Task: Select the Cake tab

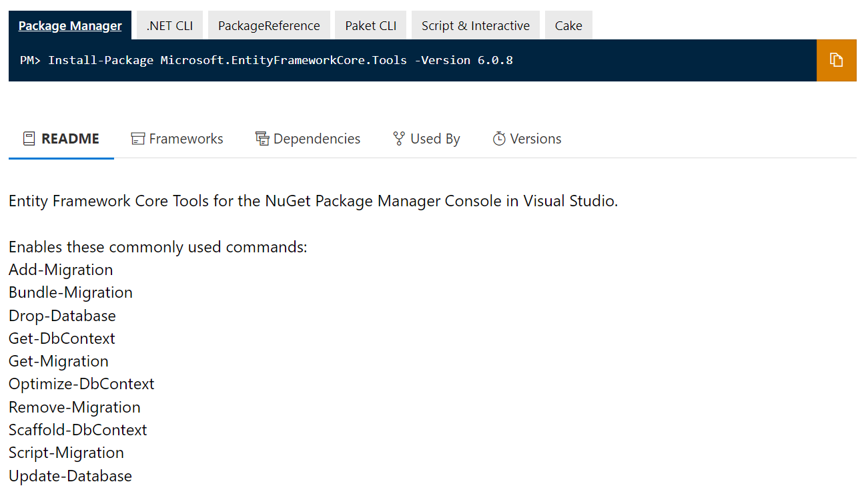Action: tap(568, 25)
